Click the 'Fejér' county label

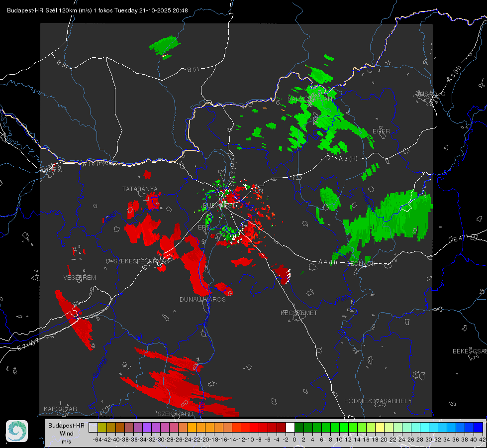(111, 218)
